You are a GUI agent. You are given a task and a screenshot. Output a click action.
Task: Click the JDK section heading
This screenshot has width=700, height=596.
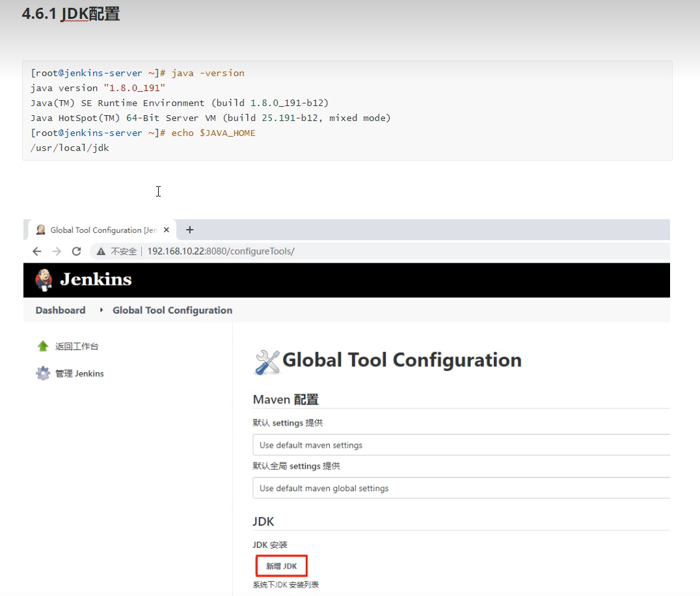pyautogui.click(x=263, y=521)
